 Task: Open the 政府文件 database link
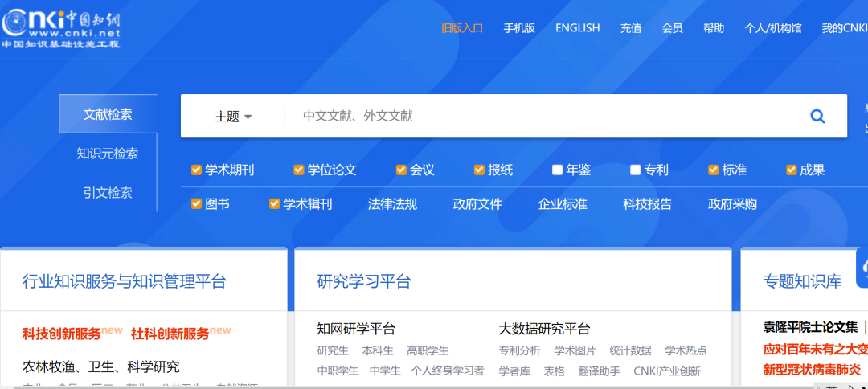(477, 204)
